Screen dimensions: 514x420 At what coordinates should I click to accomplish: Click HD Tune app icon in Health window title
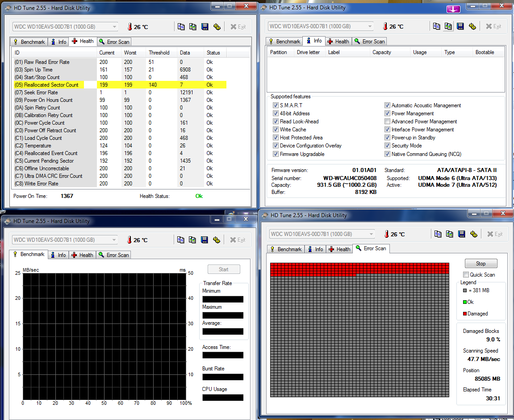click(8, 8)
